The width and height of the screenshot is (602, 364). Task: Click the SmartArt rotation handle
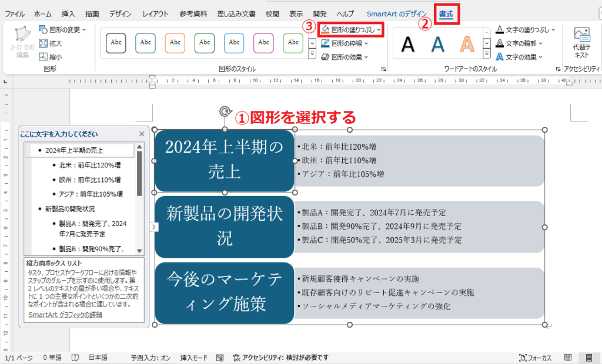(x=225, y=112)
